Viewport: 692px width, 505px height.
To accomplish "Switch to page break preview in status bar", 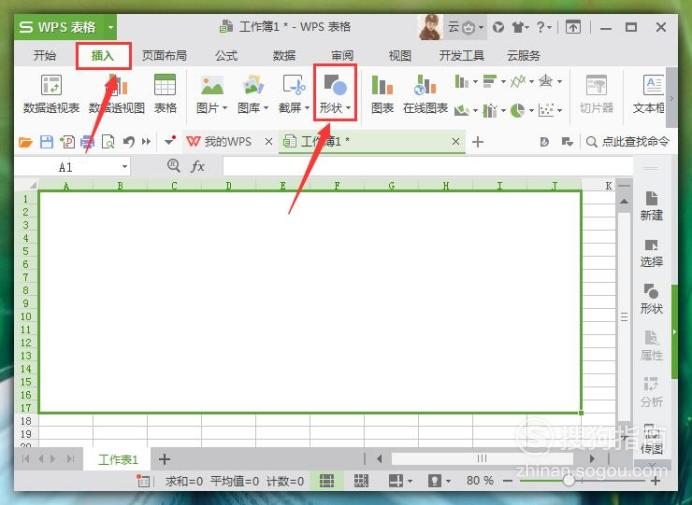I will [x=361, y=481].
